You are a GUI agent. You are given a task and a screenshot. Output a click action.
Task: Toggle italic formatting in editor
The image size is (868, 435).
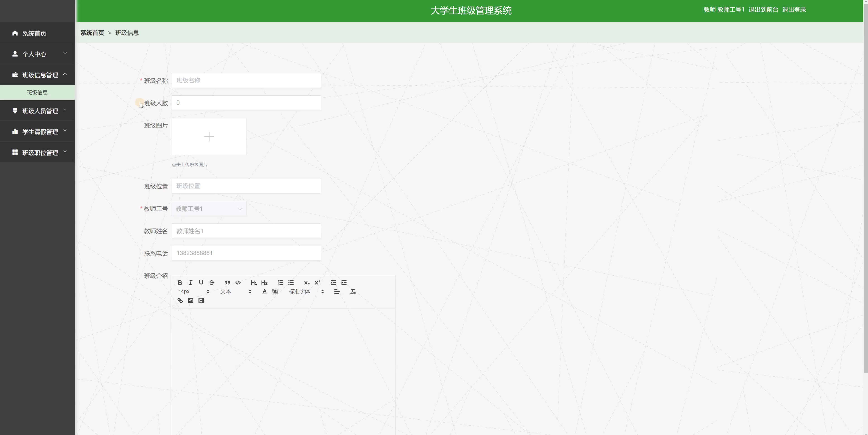point(190,282)
